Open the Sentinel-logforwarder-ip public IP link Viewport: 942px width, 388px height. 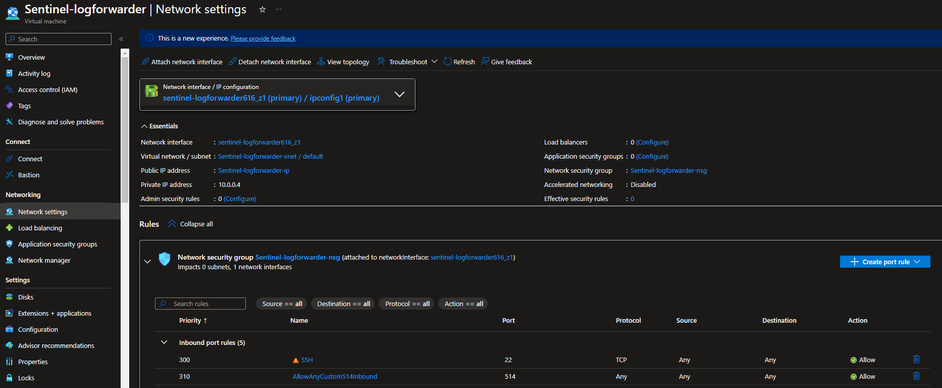[254, 171]
